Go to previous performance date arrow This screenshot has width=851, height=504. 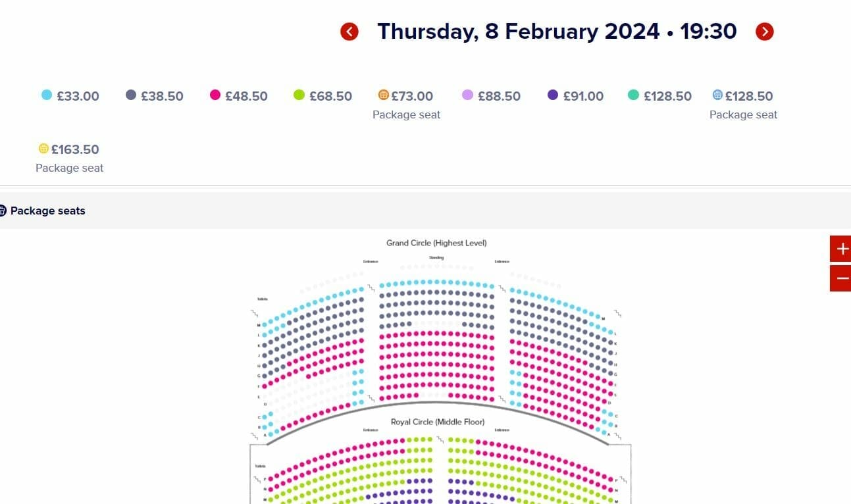(349, 32)
